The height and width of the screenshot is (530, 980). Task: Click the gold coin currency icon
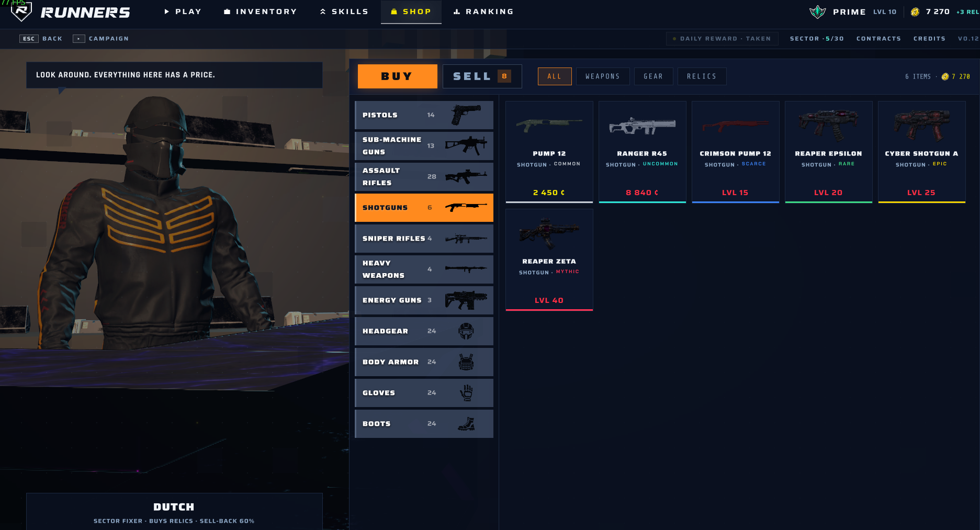[x=915, y=12]
